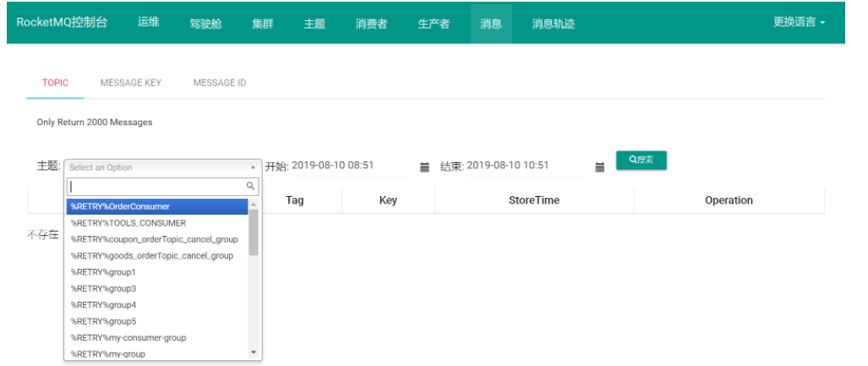Click dropdown list scrollbar thumb

click(254, 232)
